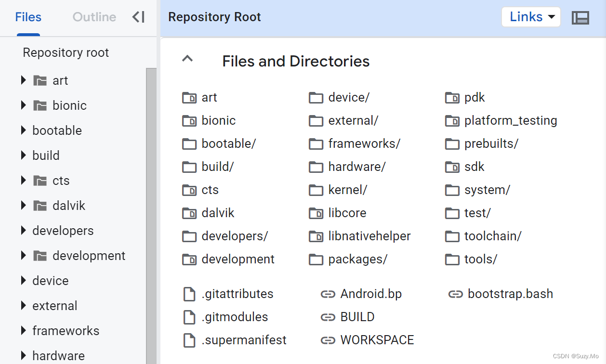The image size is (606, 364).
Task: Open the .supermanifest file link
Action: click(x=244, y=340)
